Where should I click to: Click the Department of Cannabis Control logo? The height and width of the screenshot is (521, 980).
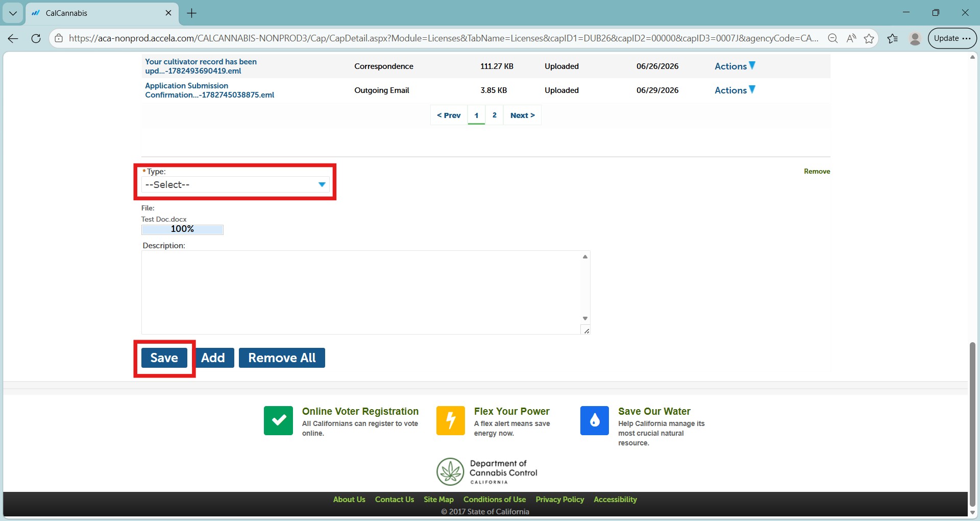pyautogui.click(x=487, y=471)
